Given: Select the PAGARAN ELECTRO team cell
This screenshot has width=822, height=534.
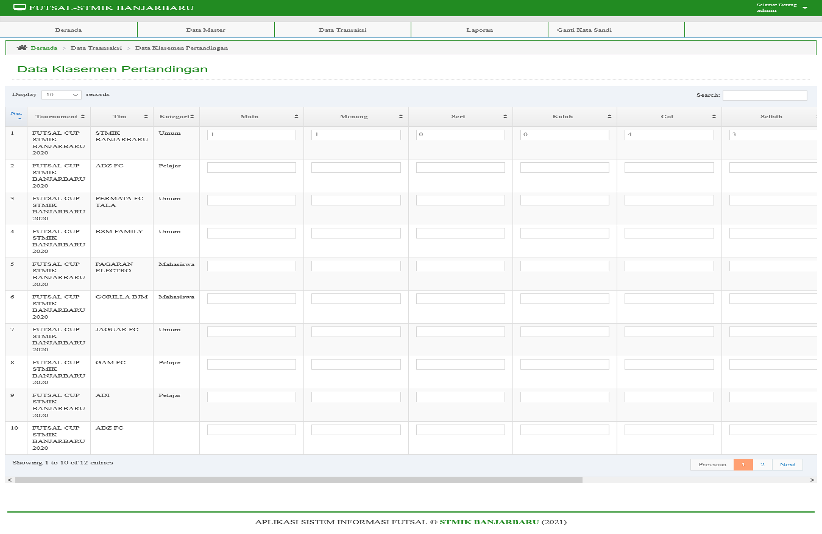Looking at the screenshot, I should click(122, 274).
